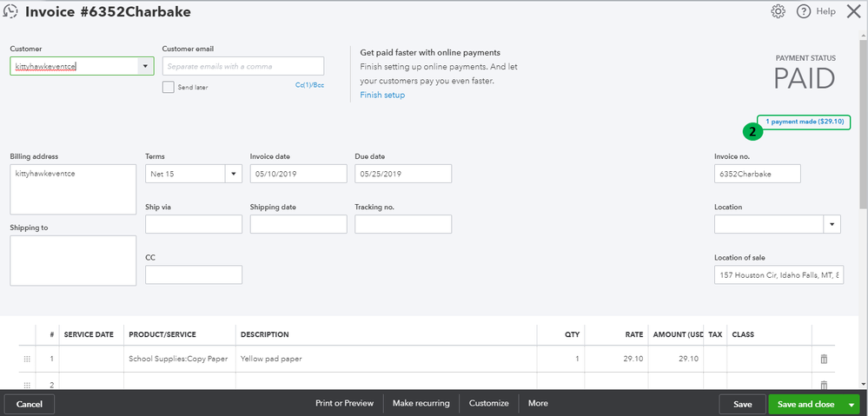Click Print or Preview option

tap(344, 403)
